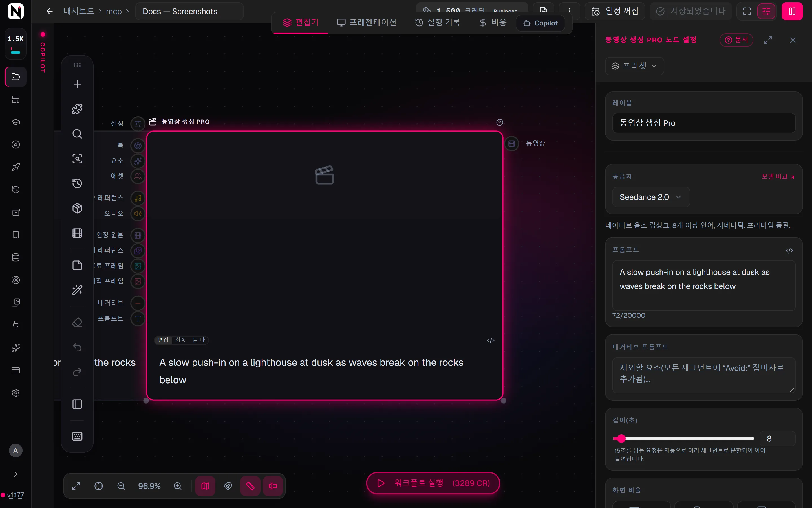The width and height of the screenshot is (812, 508).
Task: Open the puzzle-piece integrations tool
Action: 77,109
